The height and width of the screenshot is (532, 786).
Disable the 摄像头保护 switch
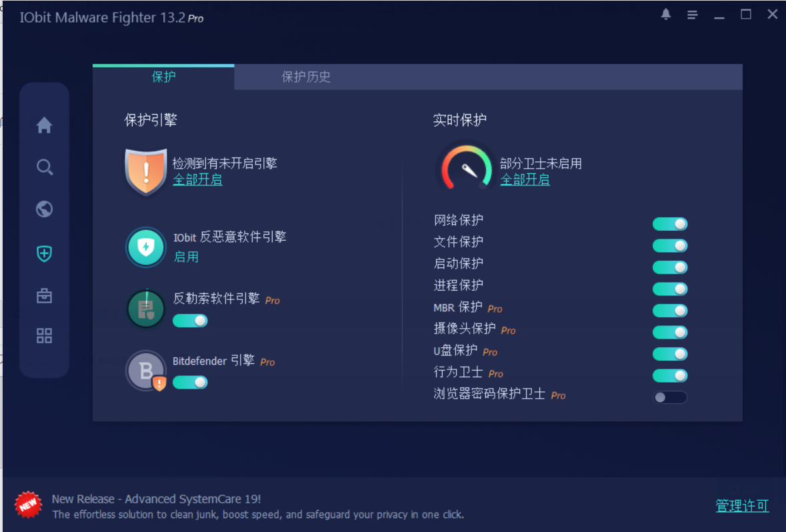click(x=669, y=332)
